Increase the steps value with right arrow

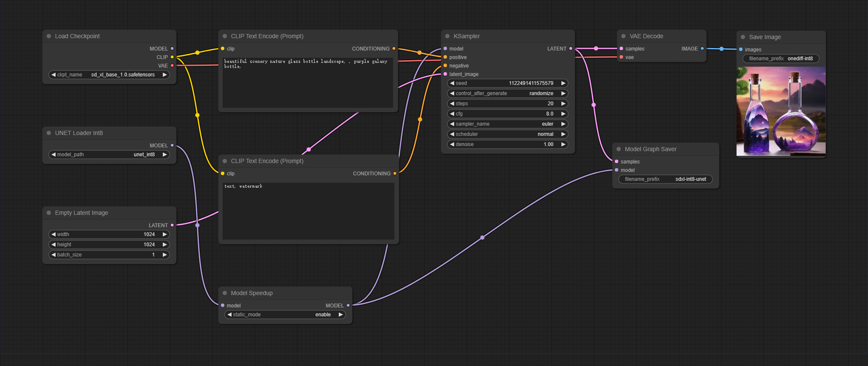pos(563,104)
